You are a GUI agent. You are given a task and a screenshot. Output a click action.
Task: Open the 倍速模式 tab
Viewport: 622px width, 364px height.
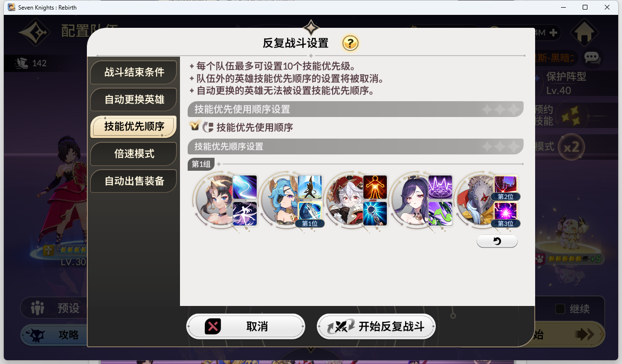point(134,154)
